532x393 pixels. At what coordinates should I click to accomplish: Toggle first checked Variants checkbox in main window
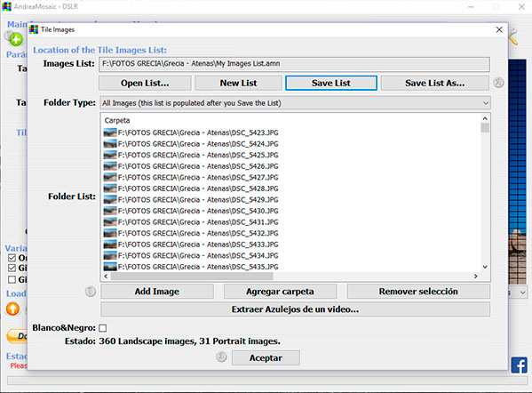12,258
